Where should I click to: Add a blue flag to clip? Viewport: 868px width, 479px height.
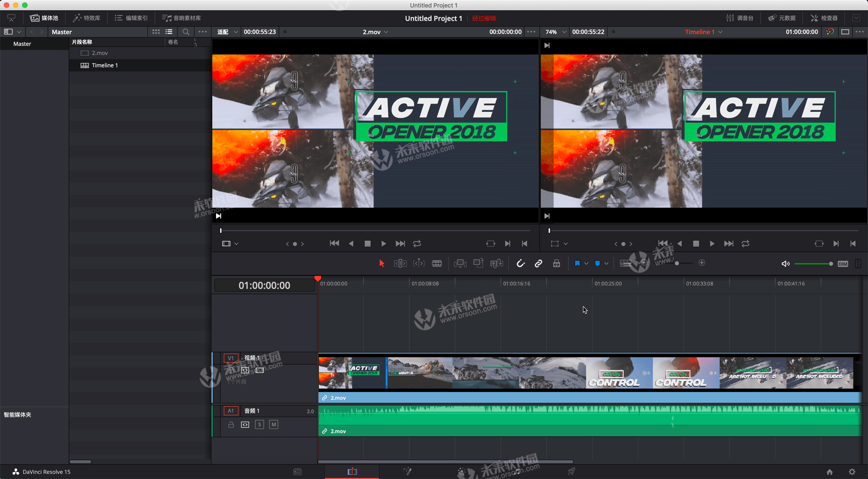[577, 264]
